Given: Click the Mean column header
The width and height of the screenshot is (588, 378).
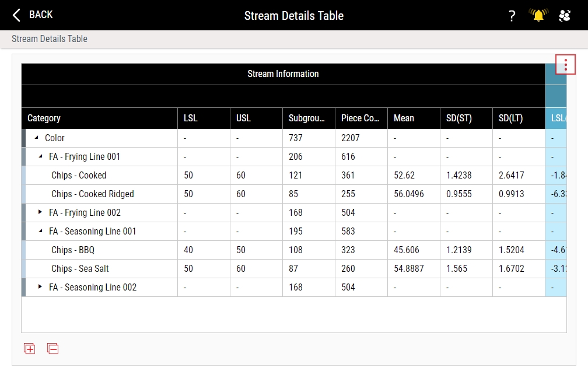Looking at the screenshot, I should pos(414,118).
